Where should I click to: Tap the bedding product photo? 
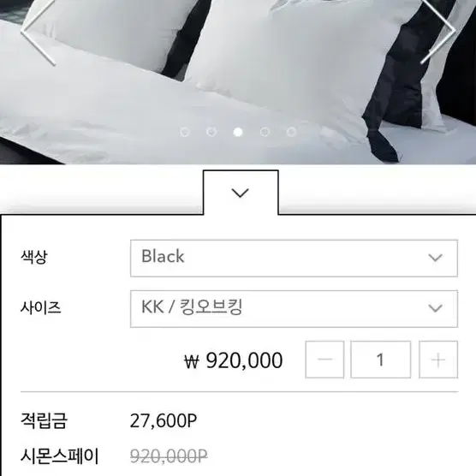tap(238, 82)
